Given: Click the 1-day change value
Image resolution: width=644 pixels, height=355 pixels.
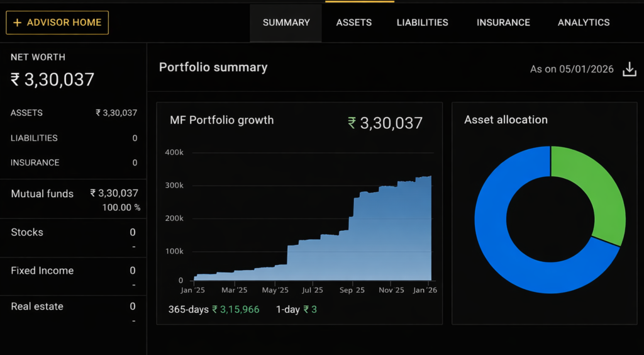Looking at the screenshot, I should click(x=309, y=310).
